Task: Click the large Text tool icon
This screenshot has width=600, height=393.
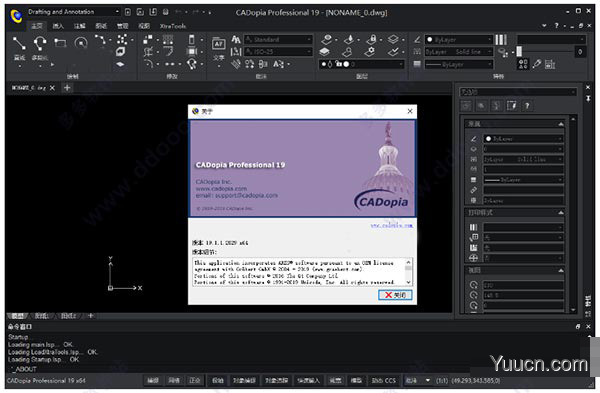Action: click(218, 44)
